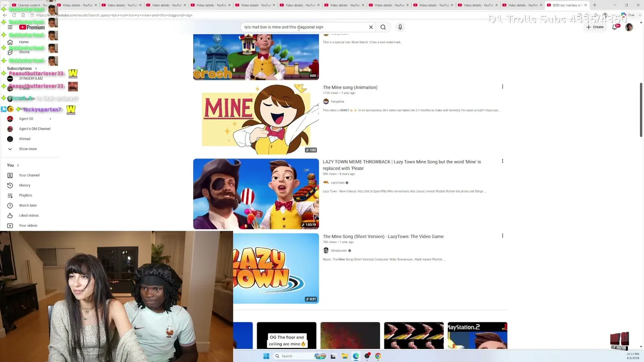
Task: Open Task View on the taskbar
Action: [333, 356]
